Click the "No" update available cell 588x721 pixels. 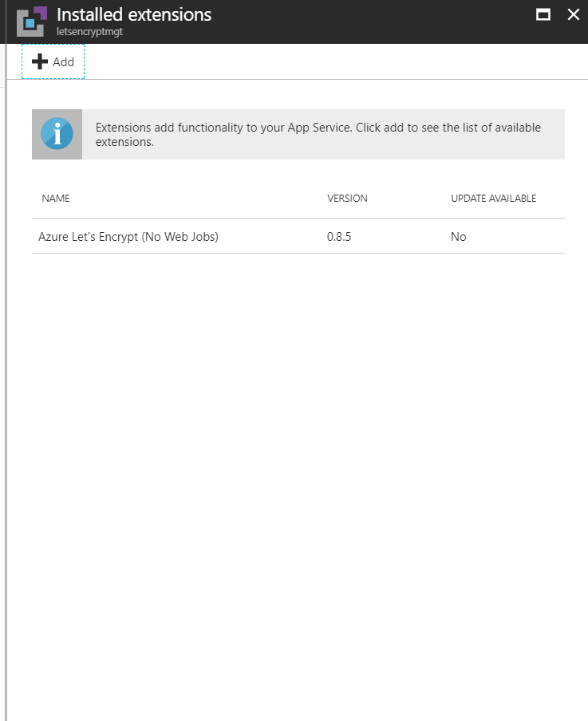(x=458, y=237)
